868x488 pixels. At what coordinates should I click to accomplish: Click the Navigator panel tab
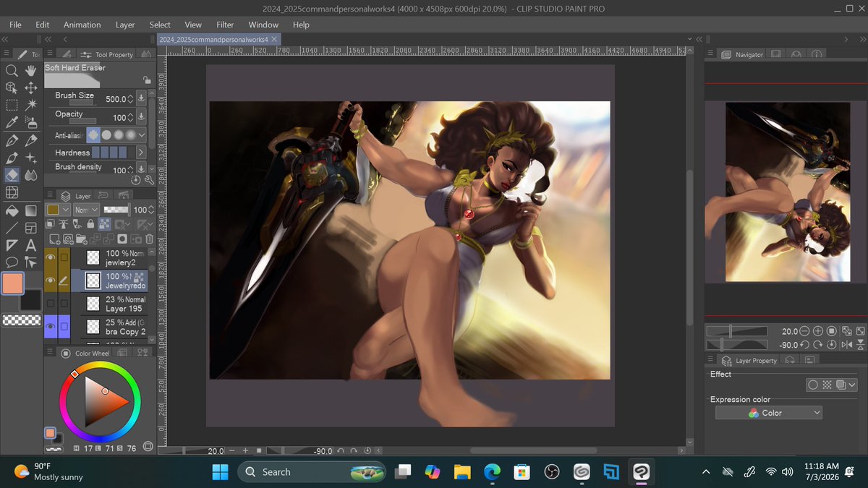point(741,54)
